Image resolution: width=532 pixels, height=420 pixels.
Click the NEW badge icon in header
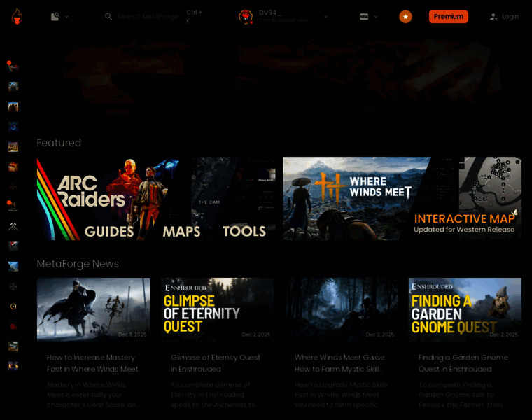(x=364, y=16)
